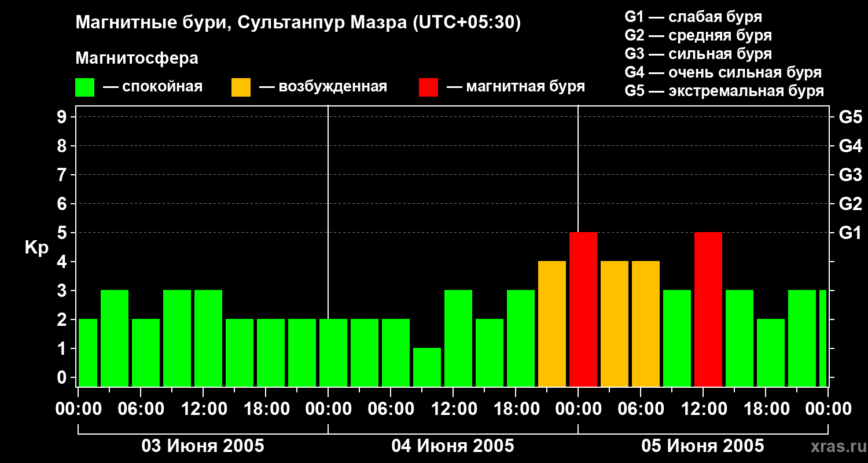Screen dimensions: 868x463
Task: Click the 'G1' tick label on the right axis
Action: pyautogui.click(x=851, y=233)
